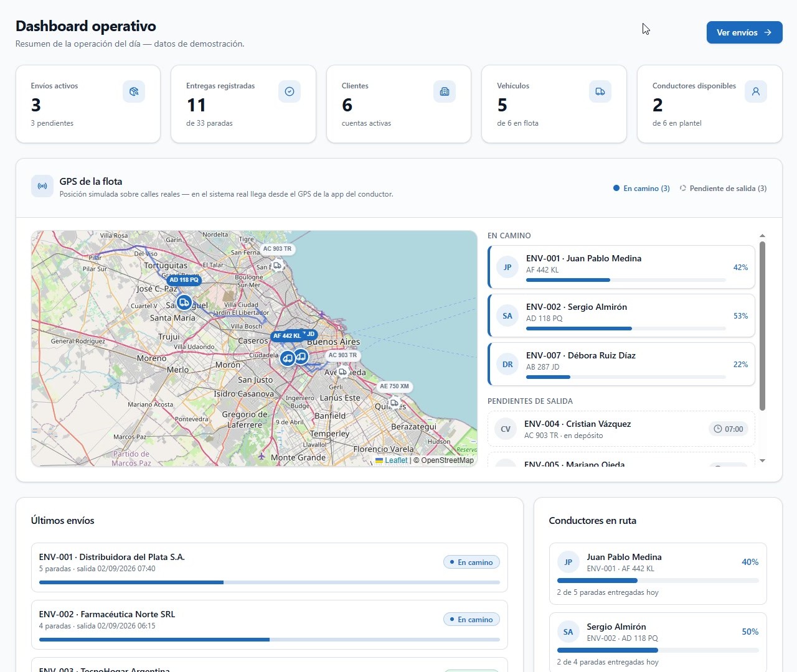Click the JP avatar in Conductores en ruta
The width and height of the screenshot is (797, 672).
click(568, 562)
